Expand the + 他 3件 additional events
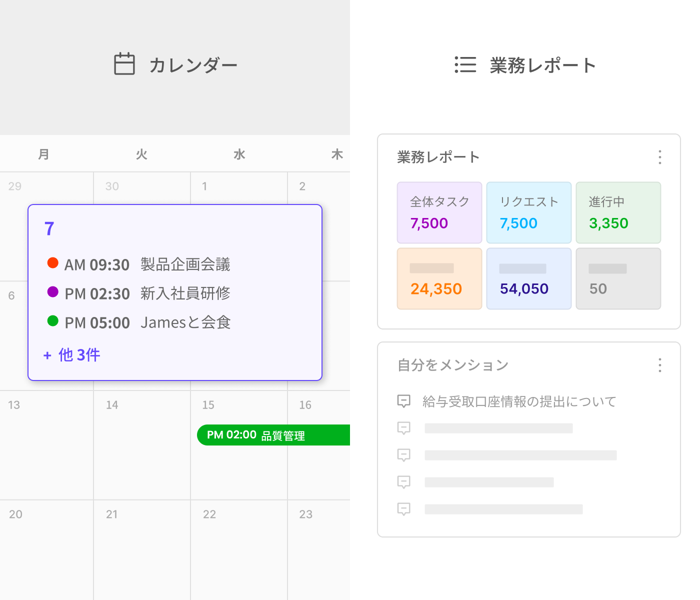The width and height of the screenshot is (700, 600). click(x=72, y=355)
